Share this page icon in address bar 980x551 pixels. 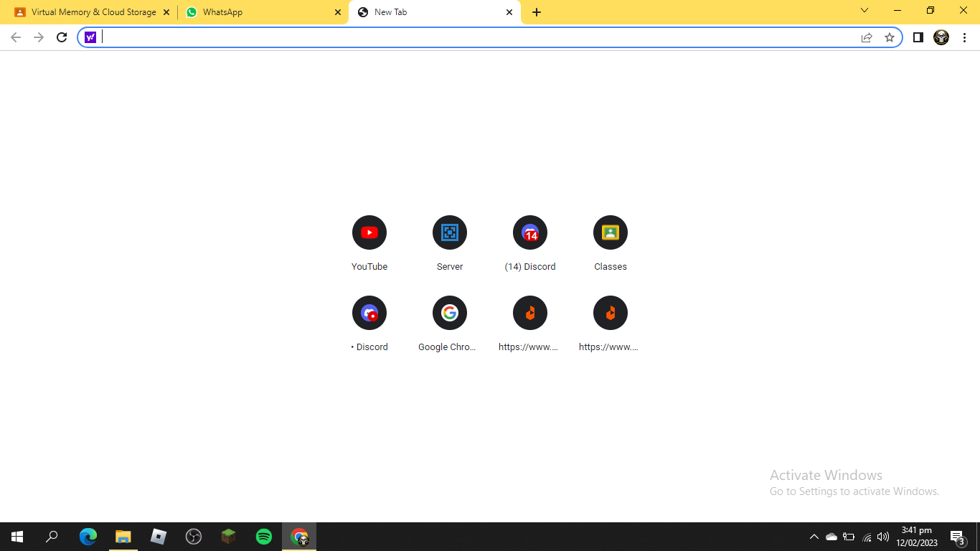(x=867, y=37)
